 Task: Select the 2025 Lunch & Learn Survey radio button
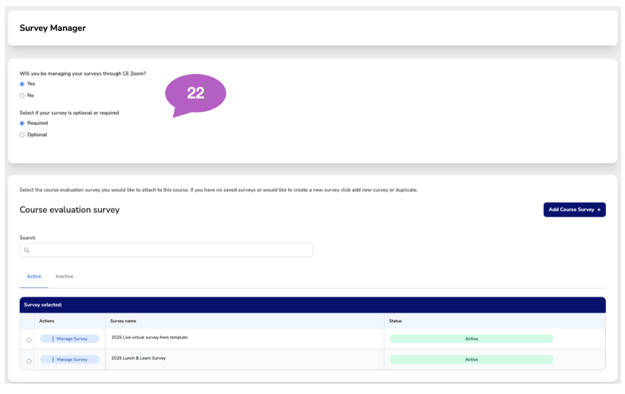[29, 361]
